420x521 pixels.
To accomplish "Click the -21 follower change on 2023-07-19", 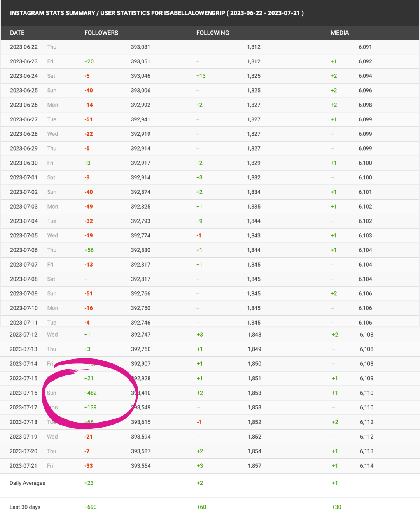I will (x=88, y=437).
